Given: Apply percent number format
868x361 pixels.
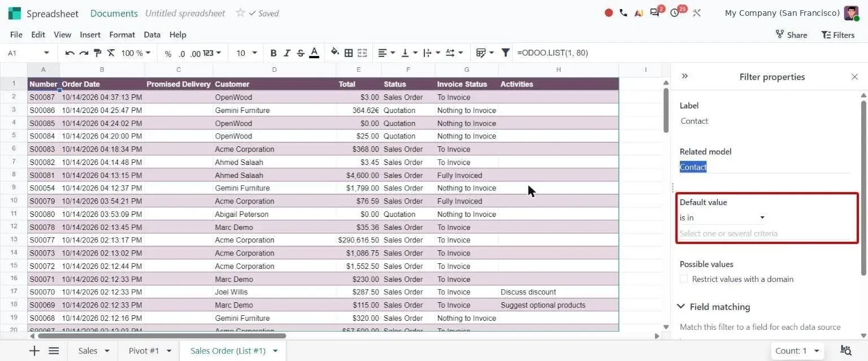Looking at the screenshot, I should [168, 54].
